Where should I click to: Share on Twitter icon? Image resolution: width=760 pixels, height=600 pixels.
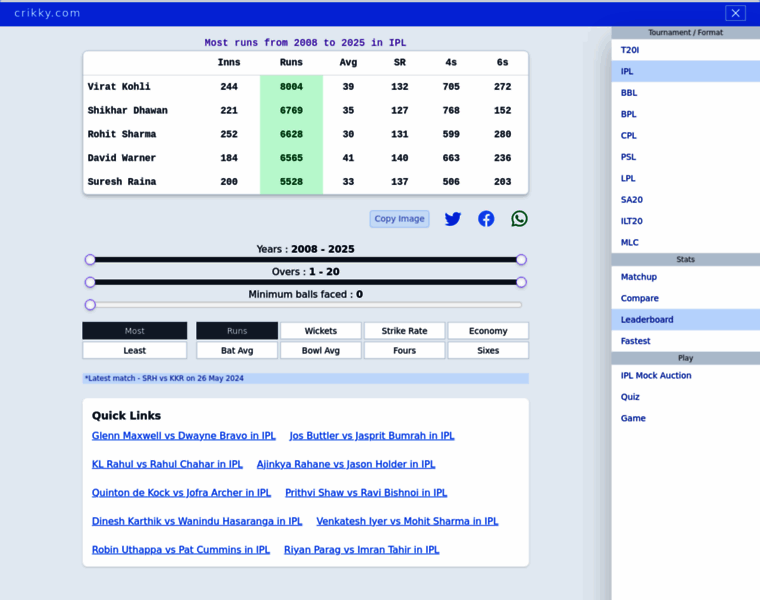pos(453,219)
